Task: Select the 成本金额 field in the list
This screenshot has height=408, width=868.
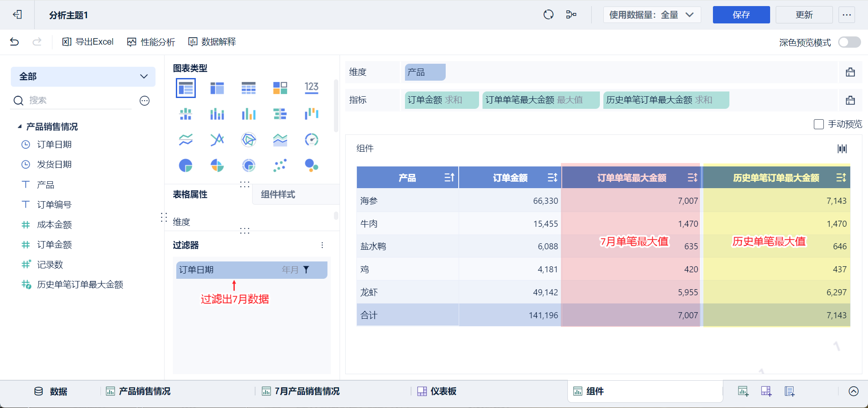Action: click(x=55, y=225)
